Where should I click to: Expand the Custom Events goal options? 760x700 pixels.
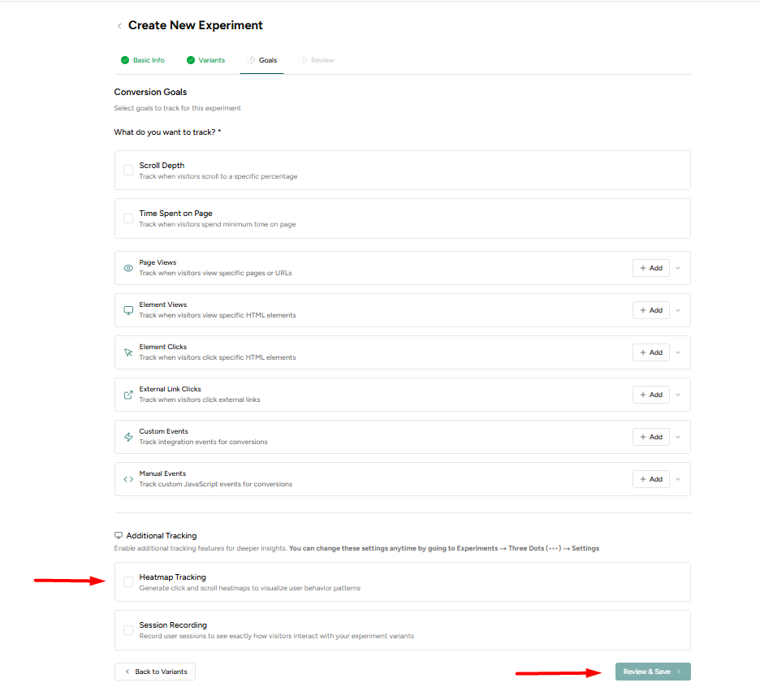point(678,436)
